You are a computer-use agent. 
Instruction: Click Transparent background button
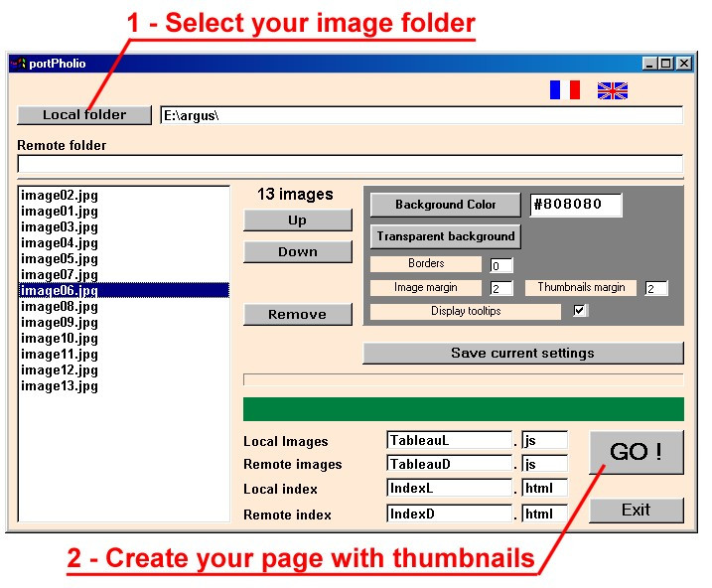[x=446, y=236]
